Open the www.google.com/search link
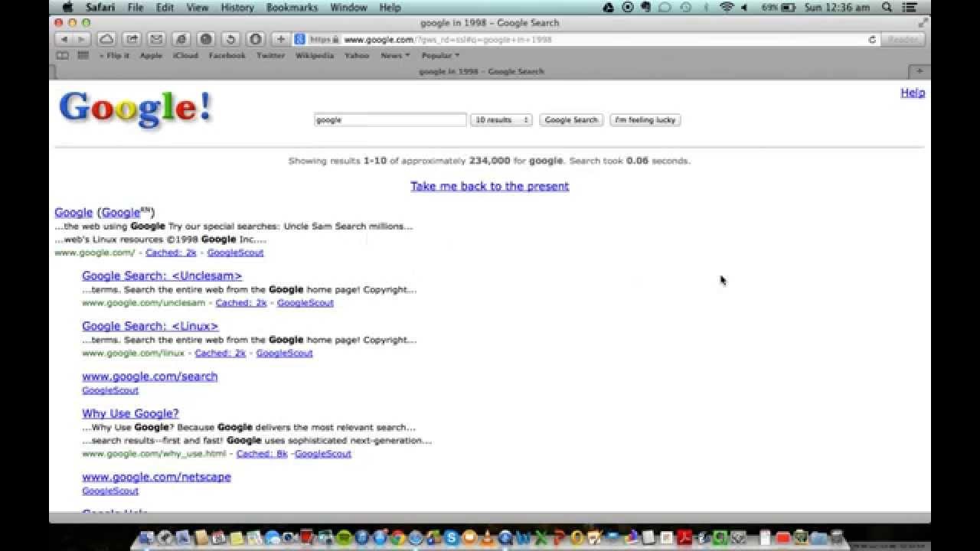Image resolution: width=980 pixels, height=551 pixels. pyautogui.click(x=150, y=377)
